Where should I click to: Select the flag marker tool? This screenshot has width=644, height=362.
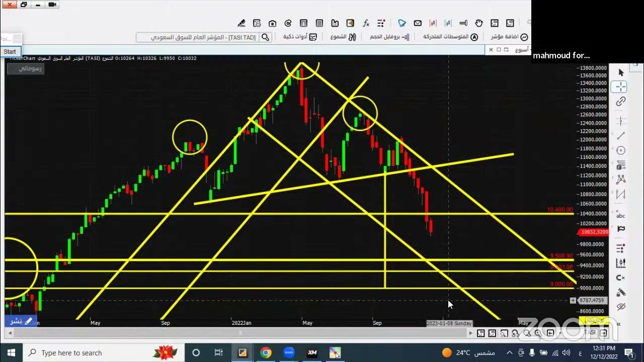click(621, 229)
